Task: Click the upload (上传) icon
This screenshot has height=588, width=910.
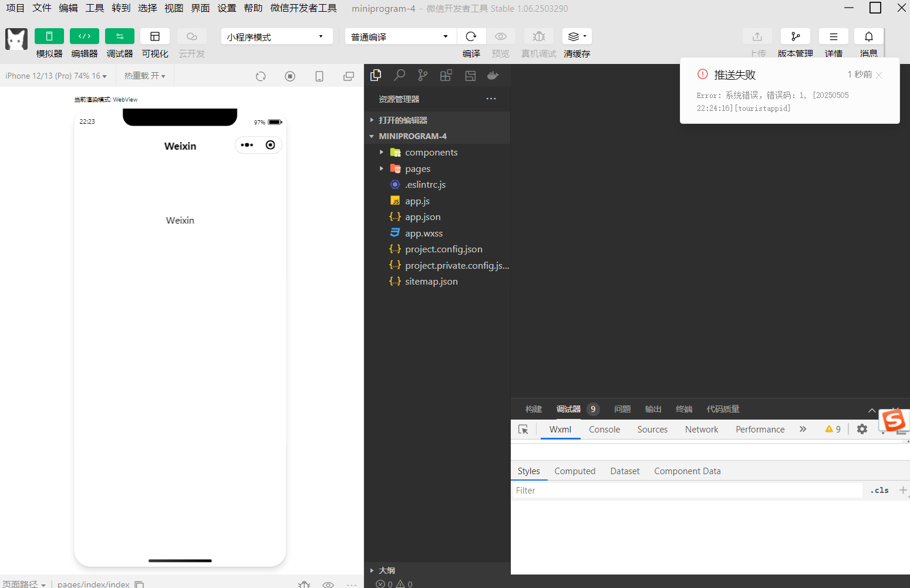Action: coord(757,36)
